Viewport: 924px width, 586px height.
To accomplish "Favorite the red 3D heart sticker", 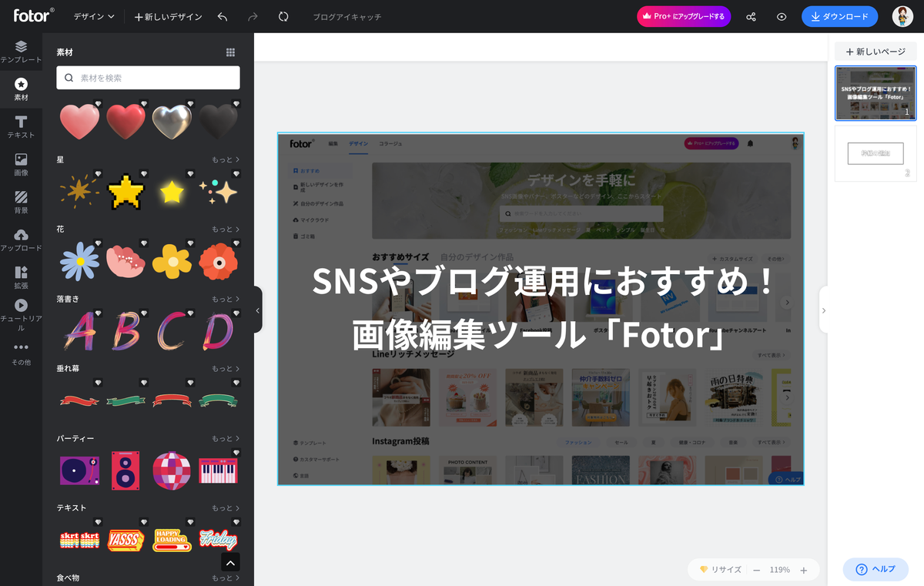I will coord(144,102).
